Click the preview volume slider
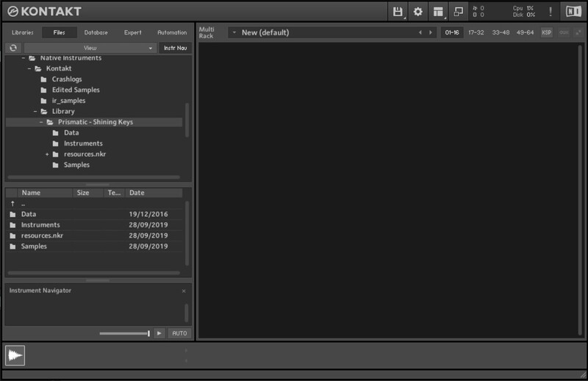Viewport: 588px width, 381px height. (x=125, y=333)
